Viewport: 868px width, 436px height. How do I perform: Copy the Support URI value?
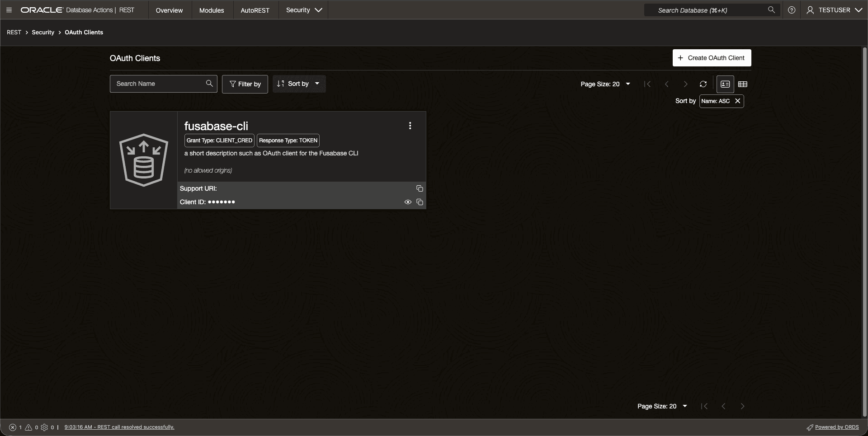(420, 188)
